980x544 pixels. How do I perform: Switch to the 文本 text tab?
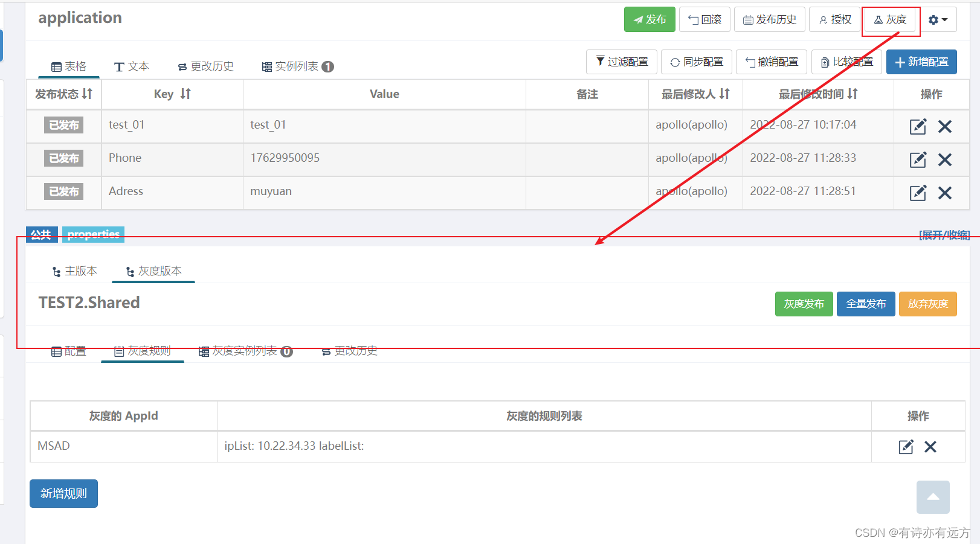click(x=132, y=66)
